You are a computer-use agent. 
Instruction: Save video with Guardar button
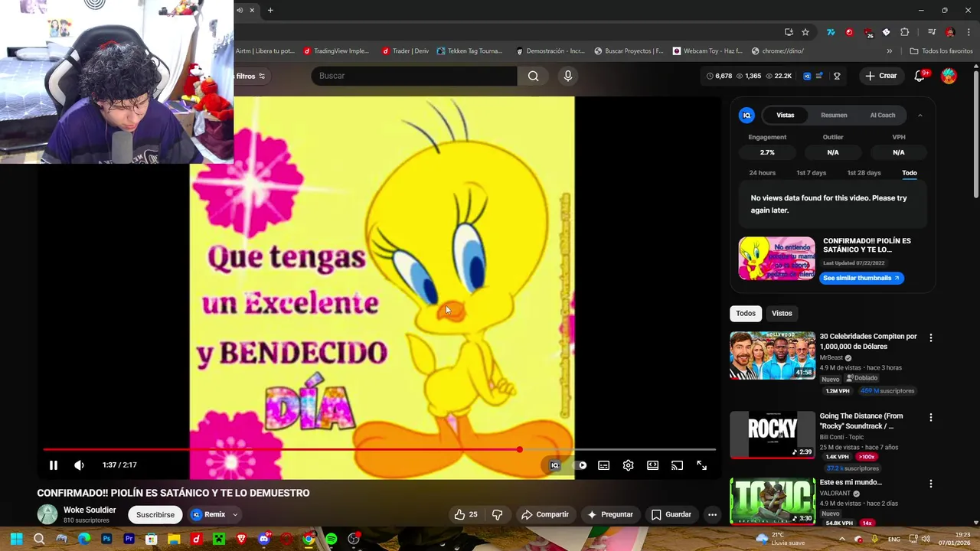coord(671,514)
